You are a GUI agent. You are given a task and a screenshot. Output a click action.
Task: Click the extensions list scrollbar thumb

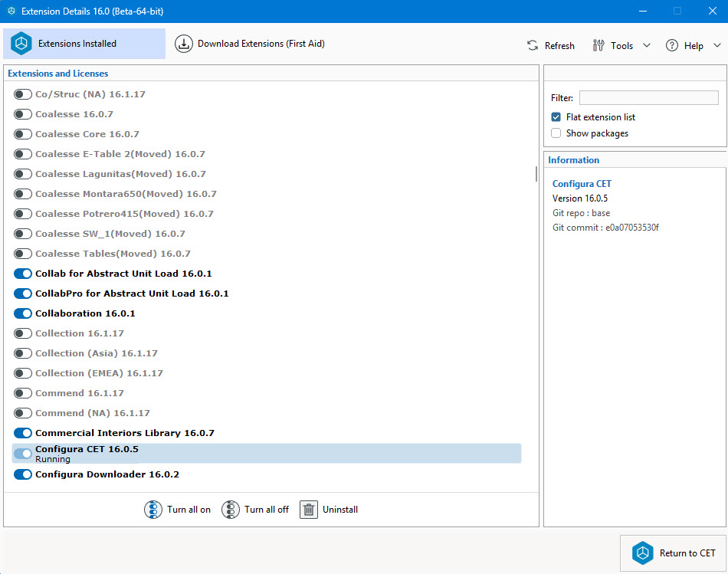coord(536,174)
